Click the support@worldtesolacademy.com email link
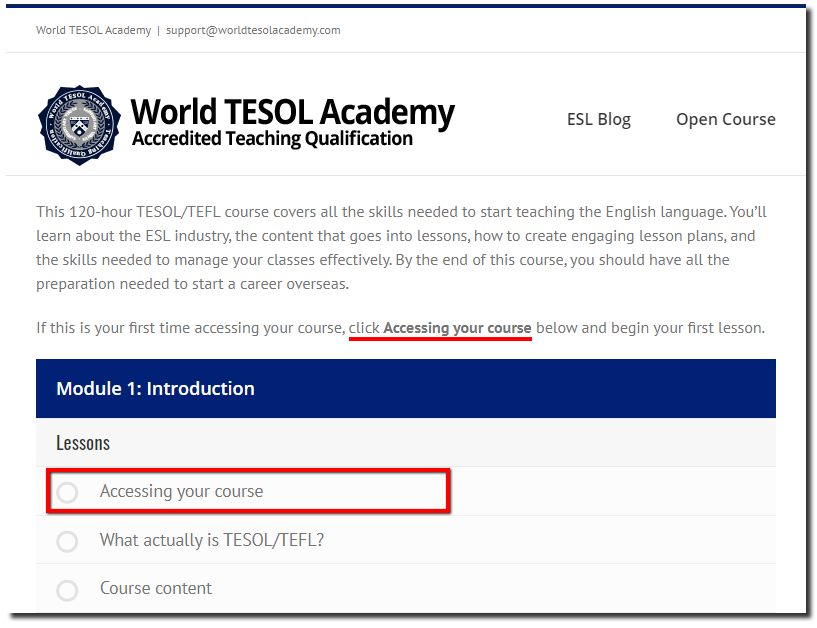817x628 pixels. (x=253, y=30)
